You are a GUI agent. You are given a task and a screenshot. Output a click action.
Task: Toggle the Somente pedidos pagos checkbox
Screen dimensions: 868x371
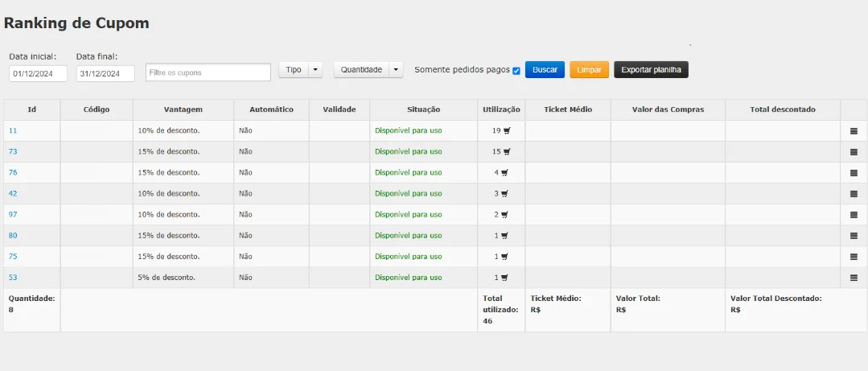click(516, 70)
